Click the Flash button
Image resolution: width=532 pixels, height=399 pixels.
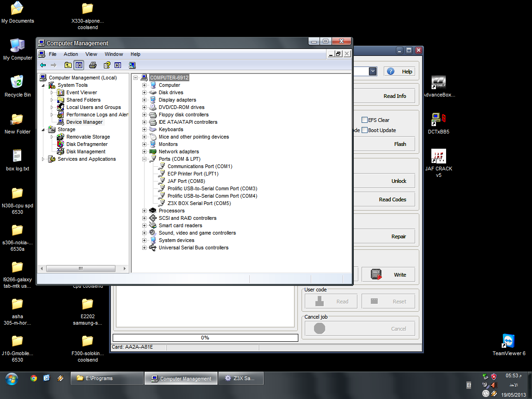coord(384,144)
